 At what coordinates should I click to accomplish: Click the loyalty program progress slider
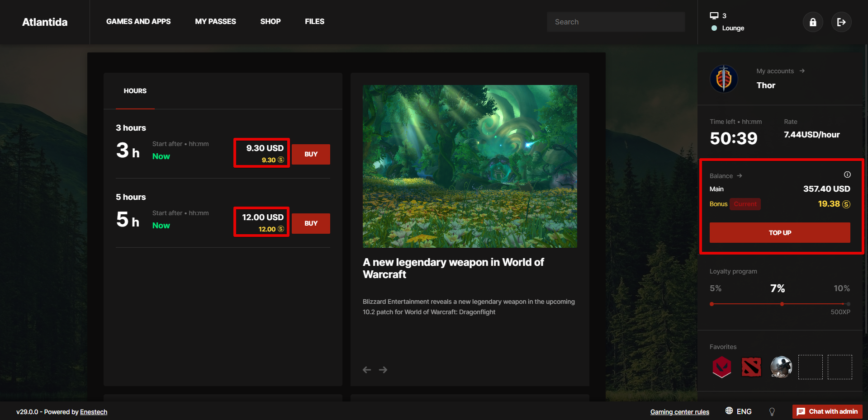coord(780,304)
